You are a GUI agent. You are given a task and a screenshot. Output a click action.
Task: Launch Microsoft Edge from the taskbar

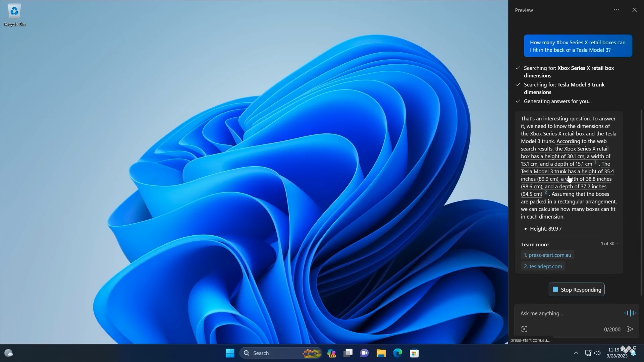(397, 353)
